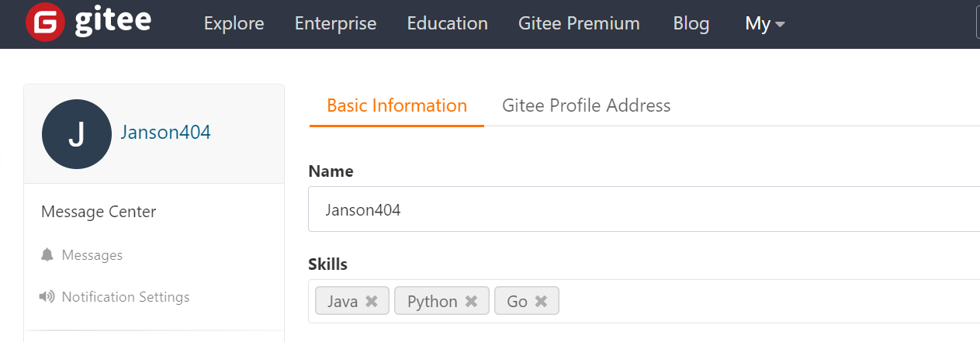Viewport: 980px width, 342px height.
Task: Click the Notification Settings speaker icon
Action: 47,297
